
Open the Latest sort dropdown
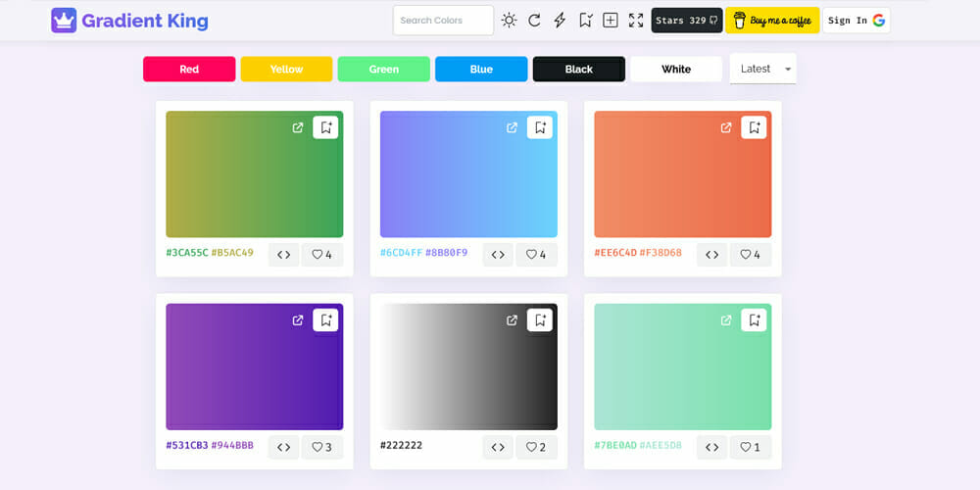pos(762,69)
